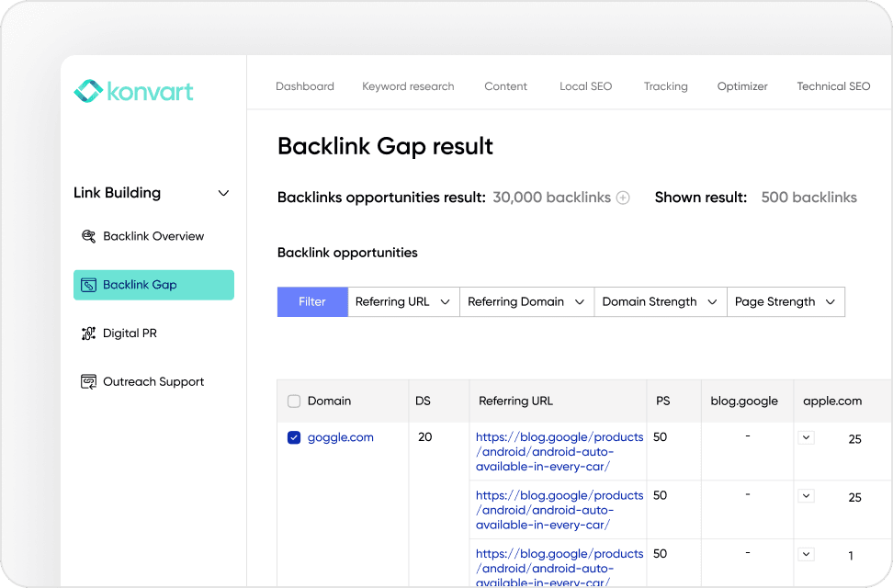
Task: Expand apple.com dropdown arrow in first row
Action: 806,437
